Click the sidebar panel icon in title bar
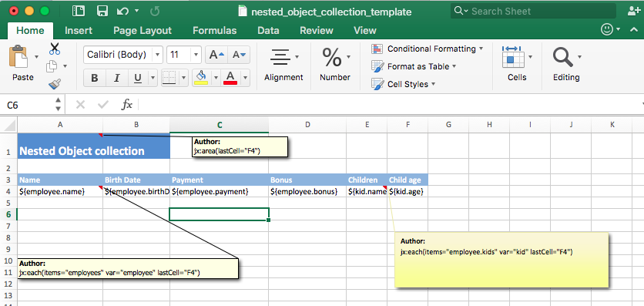 (x=78, y=11)
